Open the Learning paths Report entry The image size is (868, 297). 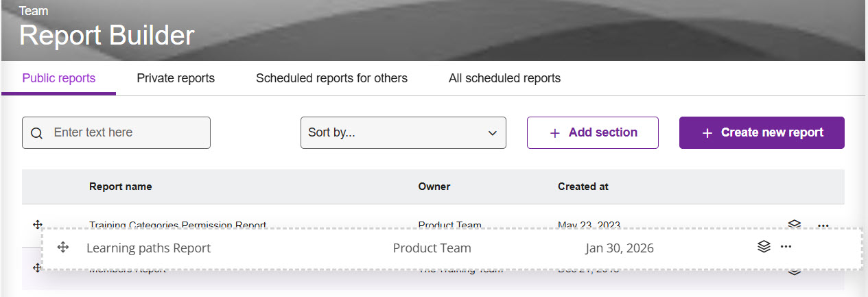click(x=148, y=248)
